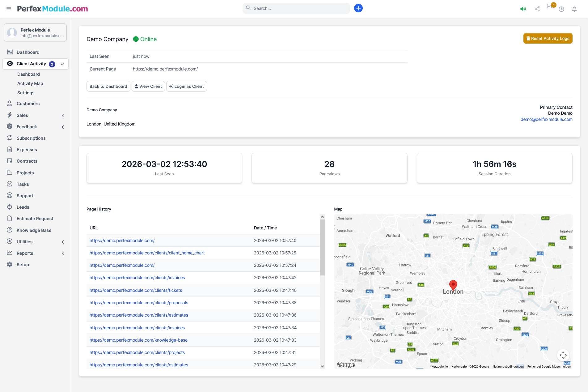
Task: Open the tasks checklist icon with badge
Action: (549, 6)
